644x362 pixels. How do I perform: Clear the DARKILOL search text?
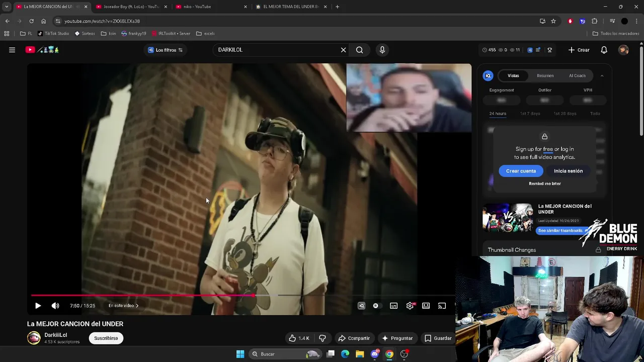point(344,50)
